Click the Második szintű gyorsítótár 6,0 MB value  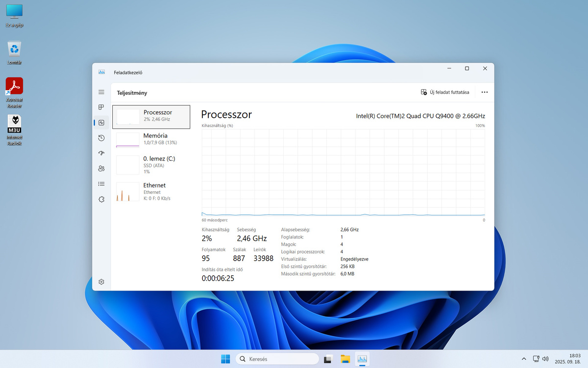[x=347, y=274]
